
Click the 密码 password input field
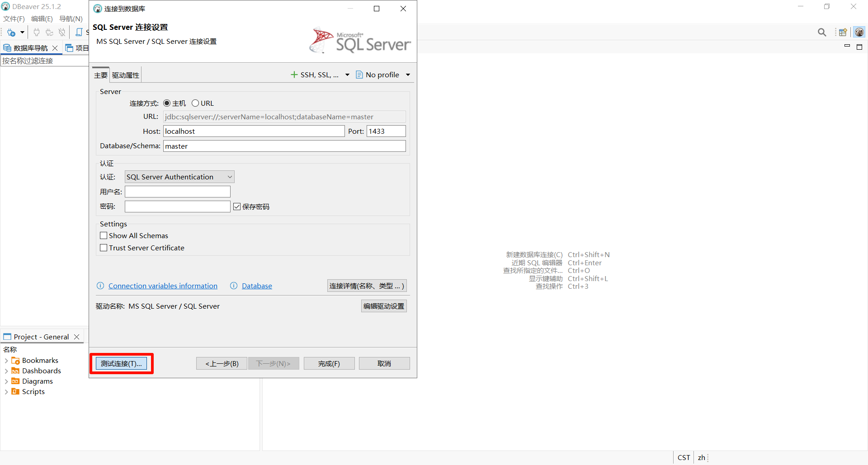[x=178, y=207]
